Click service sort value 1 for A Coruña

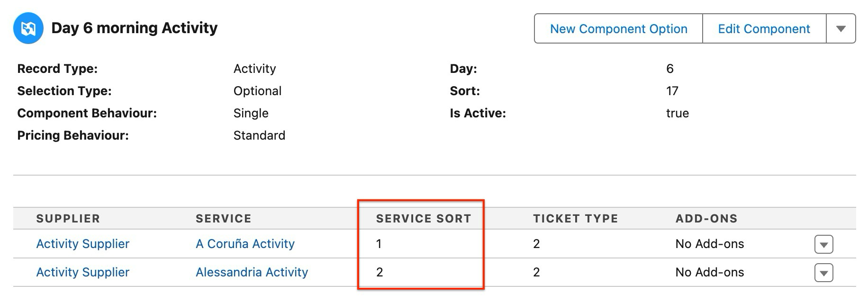coord(379,244)
